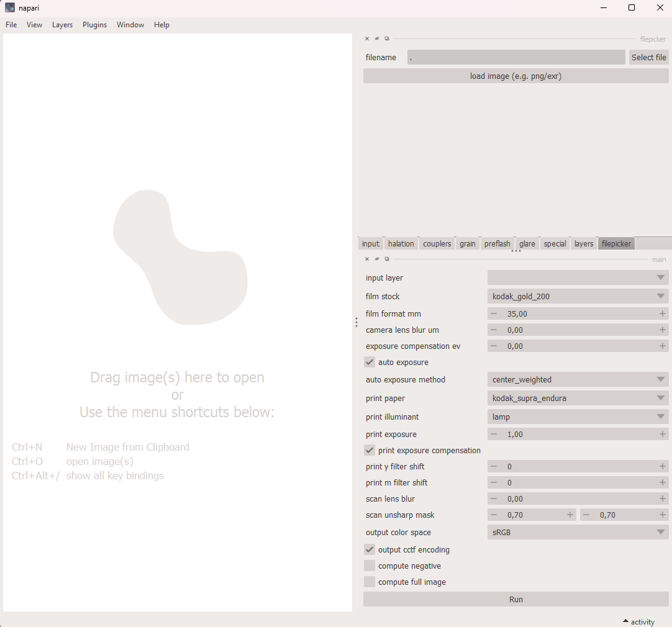Screen dimensions: 672x627
Task: Hide the filepicker panel via eye icon
Action: 377,38
